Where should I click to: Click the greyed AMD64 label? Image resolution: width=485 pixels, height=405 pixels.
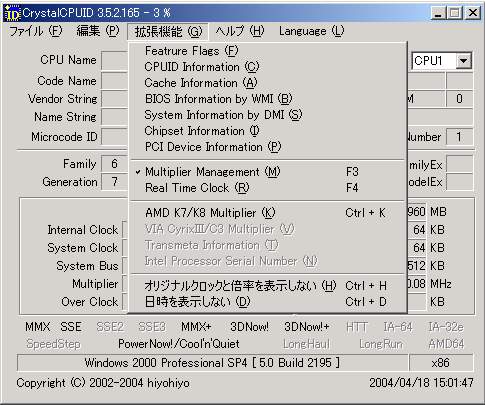pyautogui.click(x=446, y=344)
